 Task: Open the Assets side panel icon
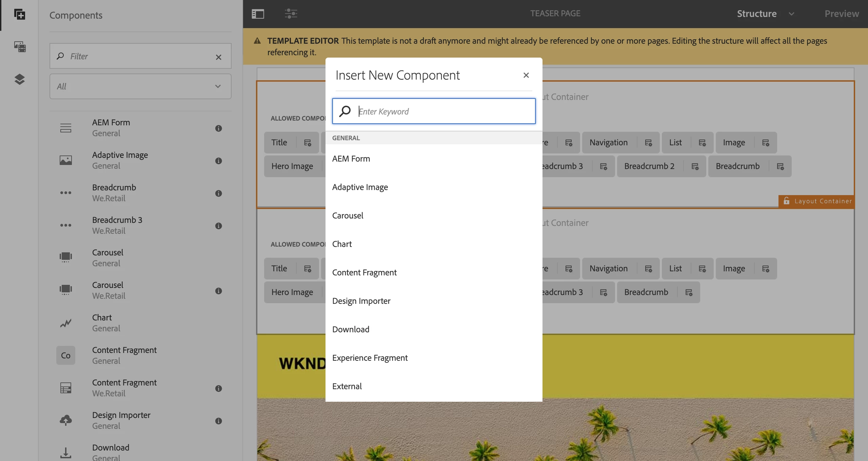click(x=20, y=46)
